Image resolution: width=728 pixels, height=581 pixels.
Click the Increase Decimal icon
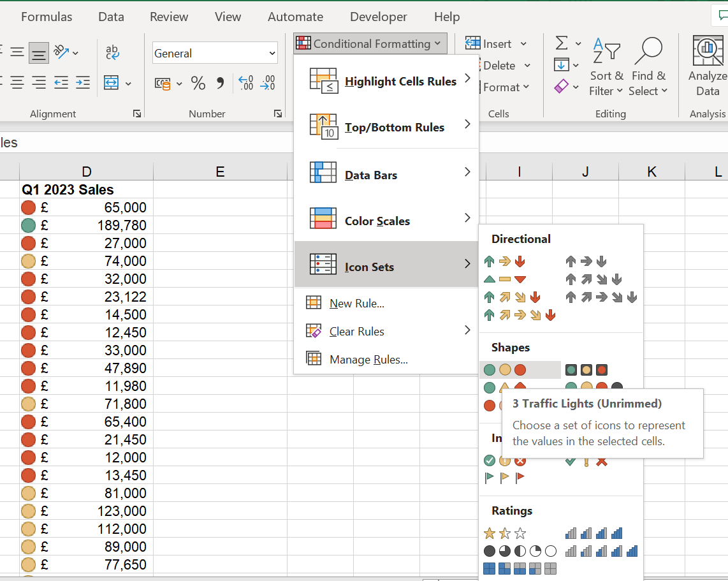(x=245, y=83)
